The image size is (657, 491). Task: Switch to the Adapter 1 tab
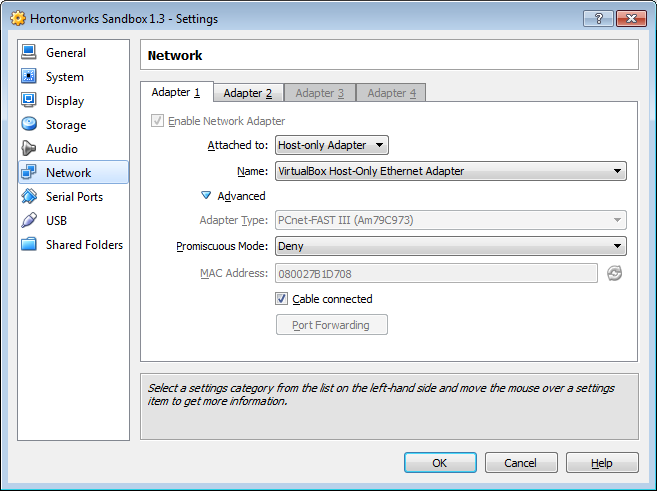(176, 92)
